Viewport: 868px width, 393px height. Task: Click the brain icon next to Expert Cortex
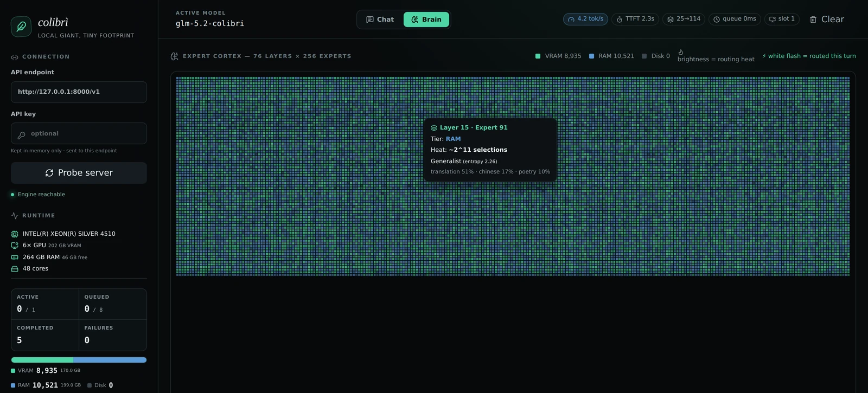(x=175, y=56)
